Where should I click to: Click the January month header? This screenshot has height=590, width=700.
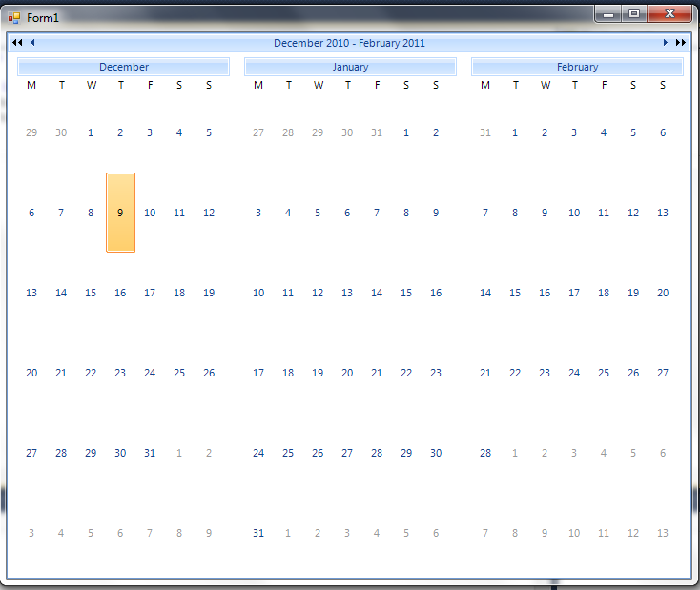tap(350, 67)
